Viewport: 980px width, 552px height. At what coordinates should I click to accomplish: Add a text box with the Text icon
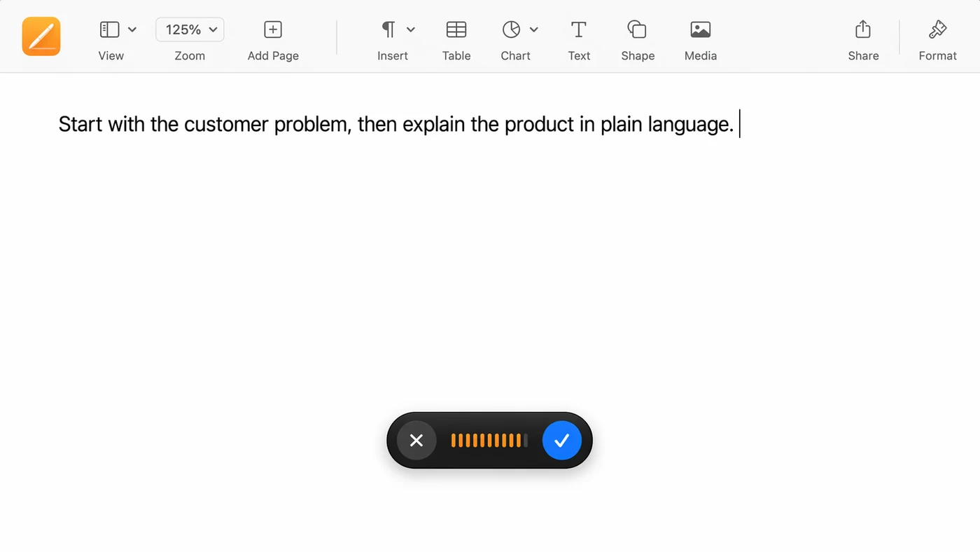pyautogui.click(x=578, y=29)
